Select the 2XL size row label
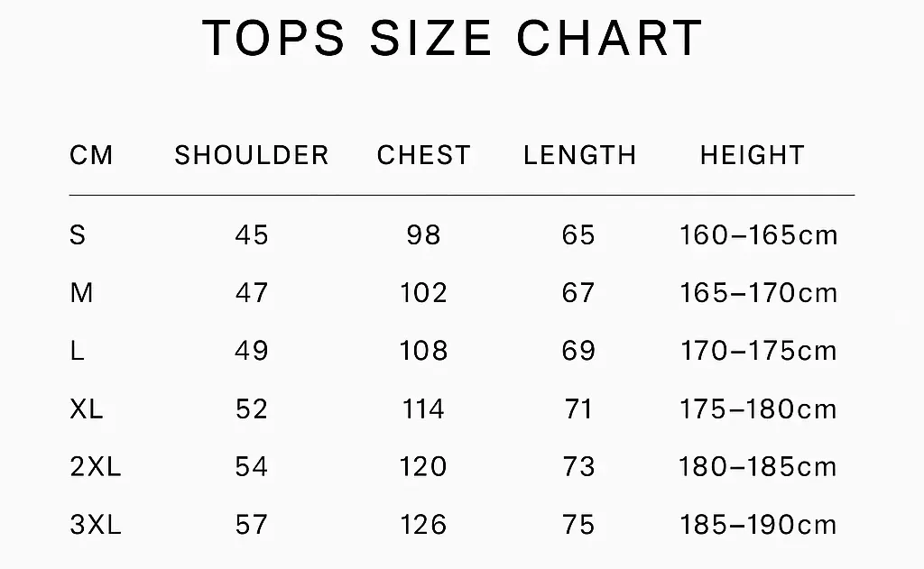Screen dimensions: 924x569 point(95,467)
